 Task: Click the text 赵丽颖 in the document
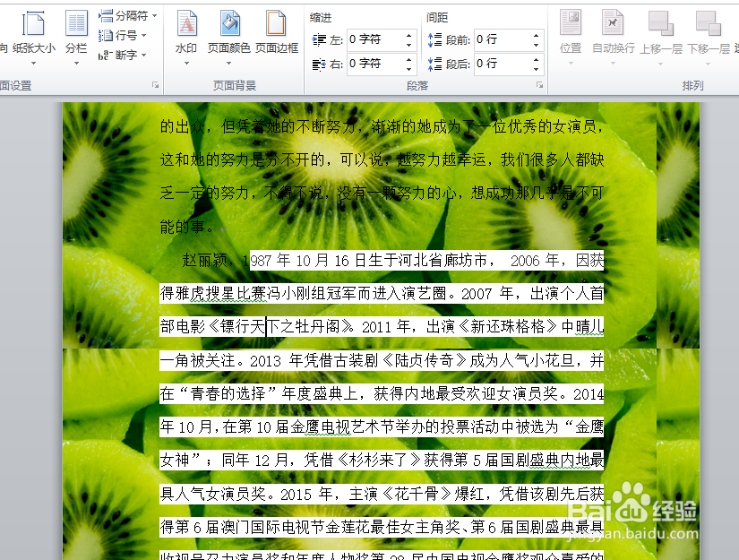coord(205,260)
